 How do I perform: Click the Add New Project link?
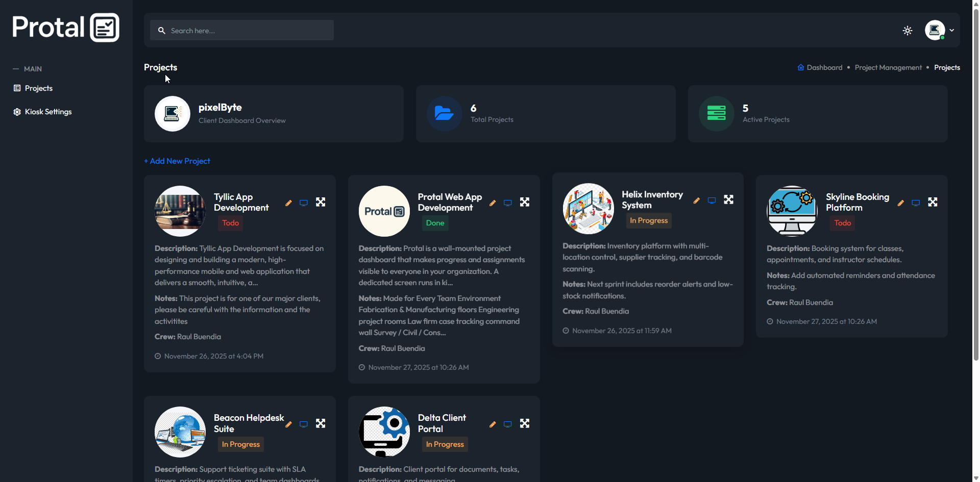click(x=177, y=161)
